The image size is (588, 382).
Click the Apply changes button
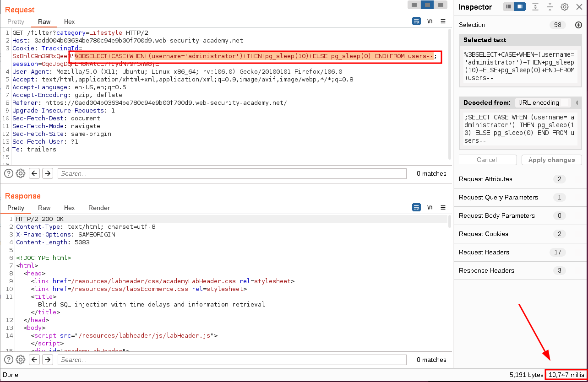click(x=551, y=160)
